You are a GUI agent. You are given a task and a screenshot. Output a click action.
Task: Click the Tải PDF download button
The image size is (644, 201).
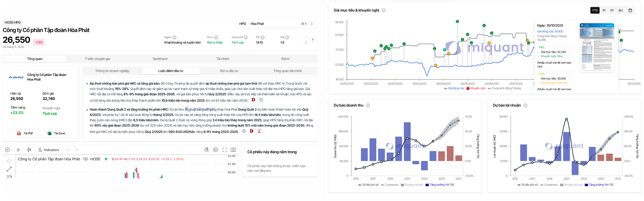pyautogui.click(x=25, y=133)
